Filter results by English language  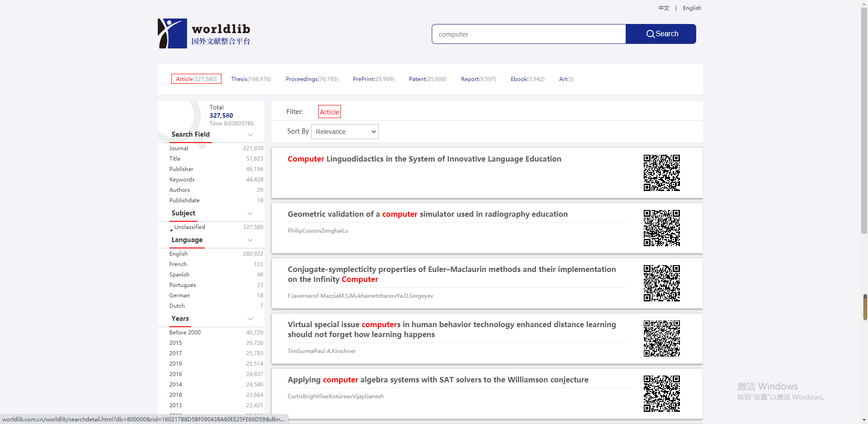[179, 254]
